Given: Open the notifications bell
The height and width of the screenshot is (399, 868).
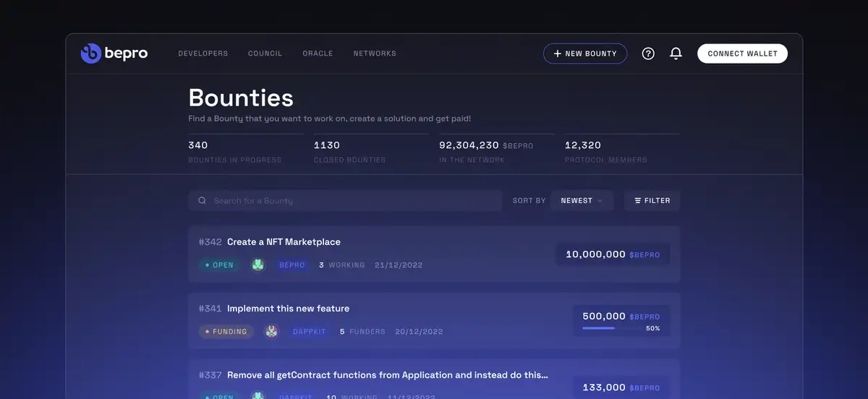Looking at the screenshot, I should [x=676, y=53].
